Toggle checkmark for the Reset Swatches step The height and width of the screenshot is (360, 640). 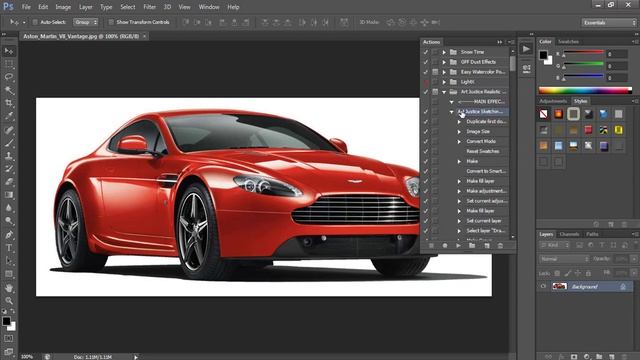coord(426,151)
